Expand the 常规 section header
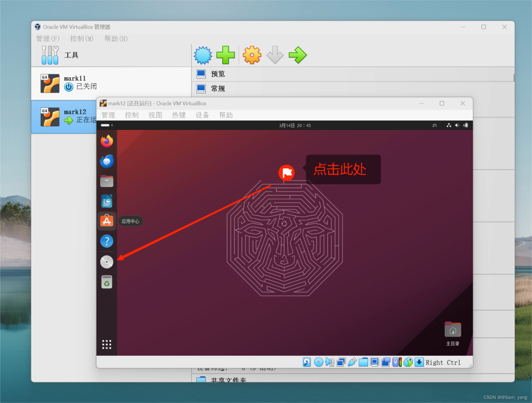The width and height of the screenshot is (532, 403). click(353, 88)
